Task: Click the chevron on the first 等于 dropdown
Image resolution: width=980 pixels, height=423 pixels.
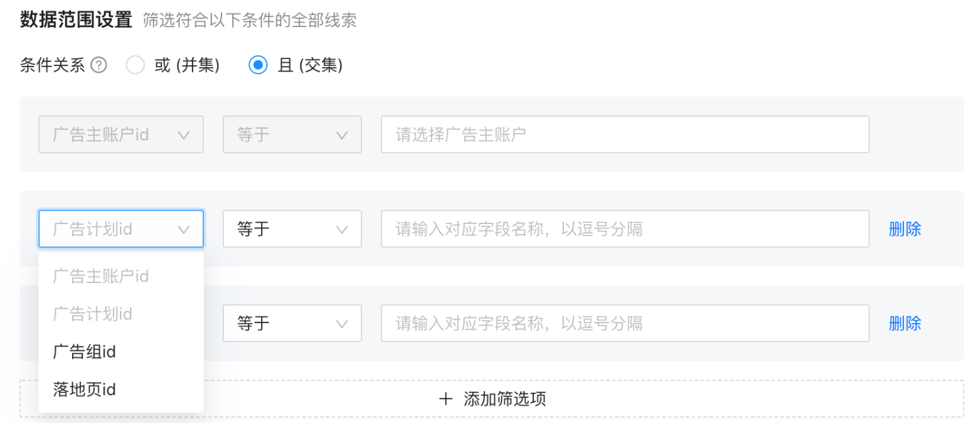Action: pos(342,134)
